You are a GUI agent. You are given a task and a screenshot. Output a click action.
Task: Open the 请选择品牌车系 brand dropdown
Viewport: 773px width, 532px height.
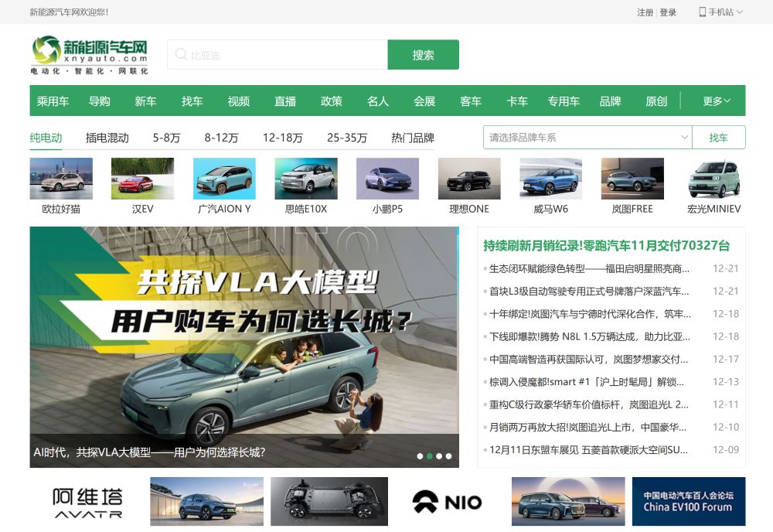(587, 137)
